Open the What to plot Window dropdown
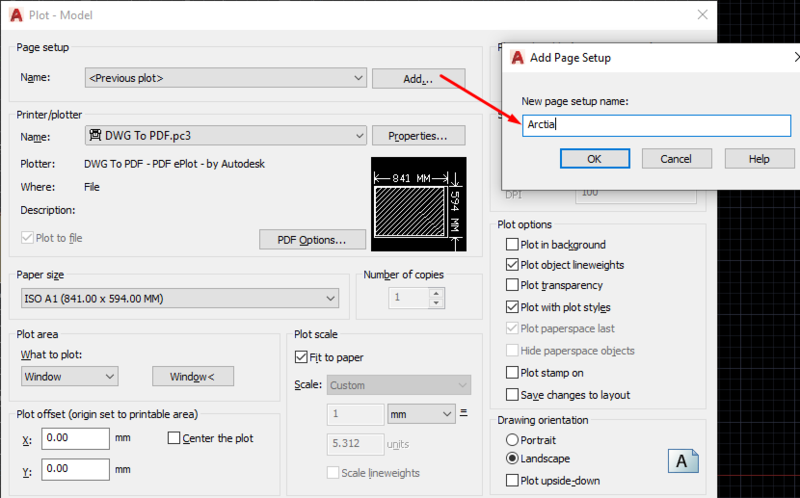800x498 pixels. point(69,377)
